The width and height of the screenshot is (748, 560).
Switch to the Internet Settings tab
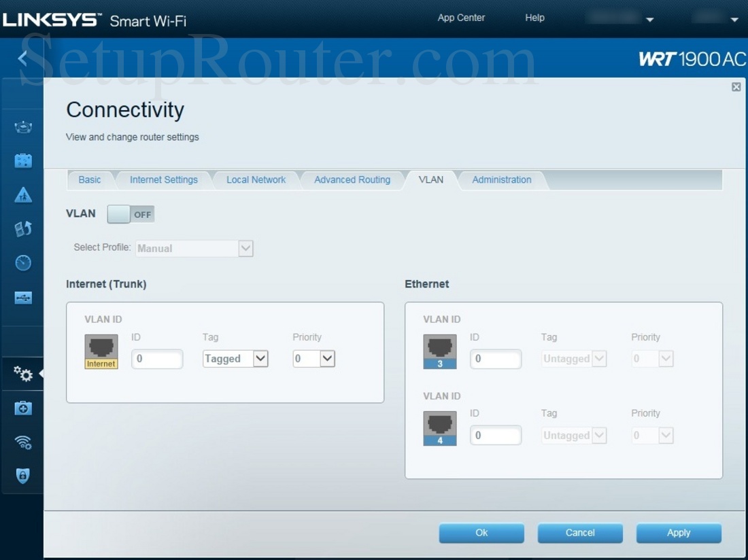[164, 179]
